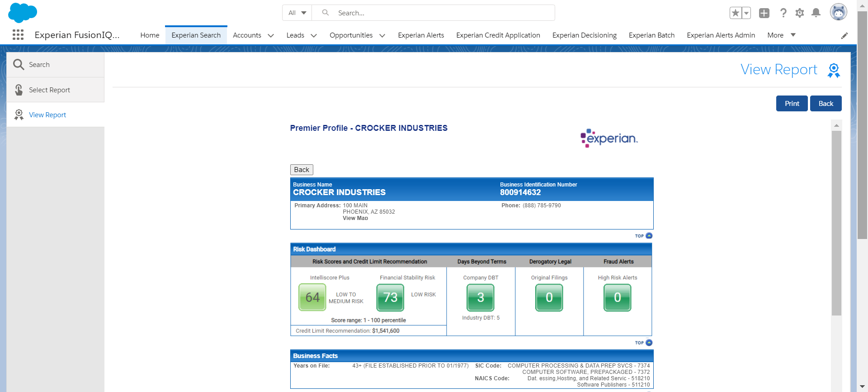Click the blue Back button at top right

(826, 103)
